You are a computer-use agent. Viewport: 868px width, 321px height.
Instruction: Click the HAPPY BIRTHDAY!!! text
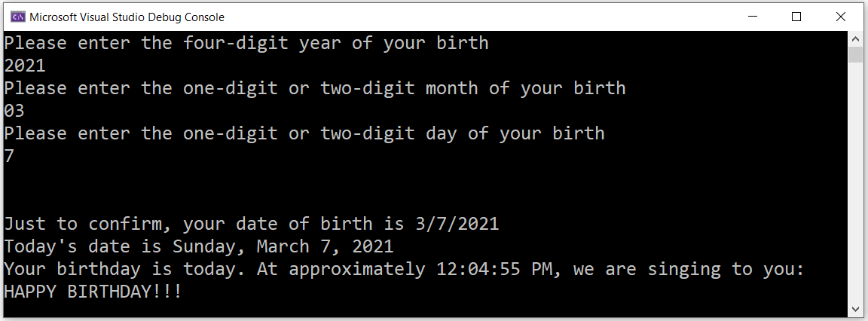coord(93,292)
